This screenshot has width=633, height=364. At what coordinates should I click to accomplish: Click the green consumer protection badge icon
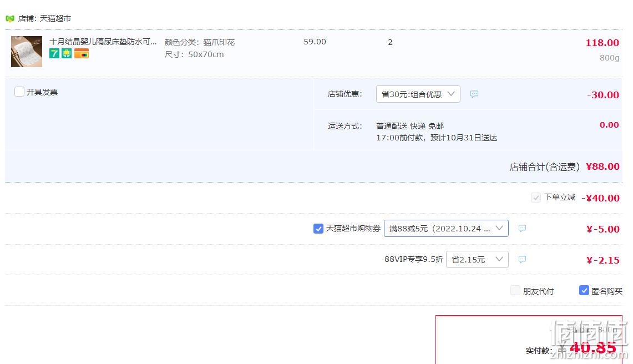(x=67, y=53)
